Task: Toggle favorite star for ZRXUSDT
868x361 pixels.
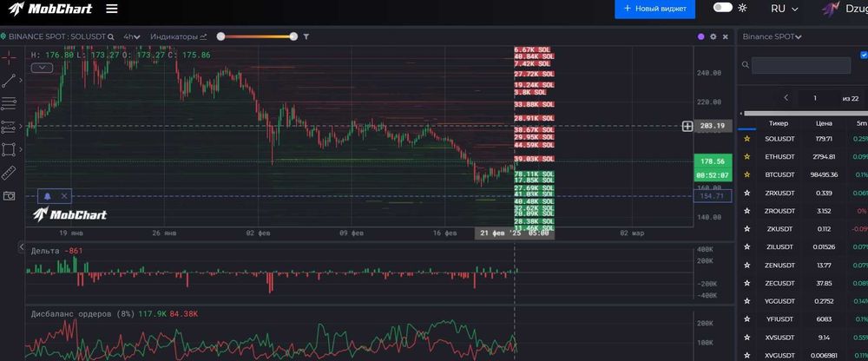Action: 746,194
